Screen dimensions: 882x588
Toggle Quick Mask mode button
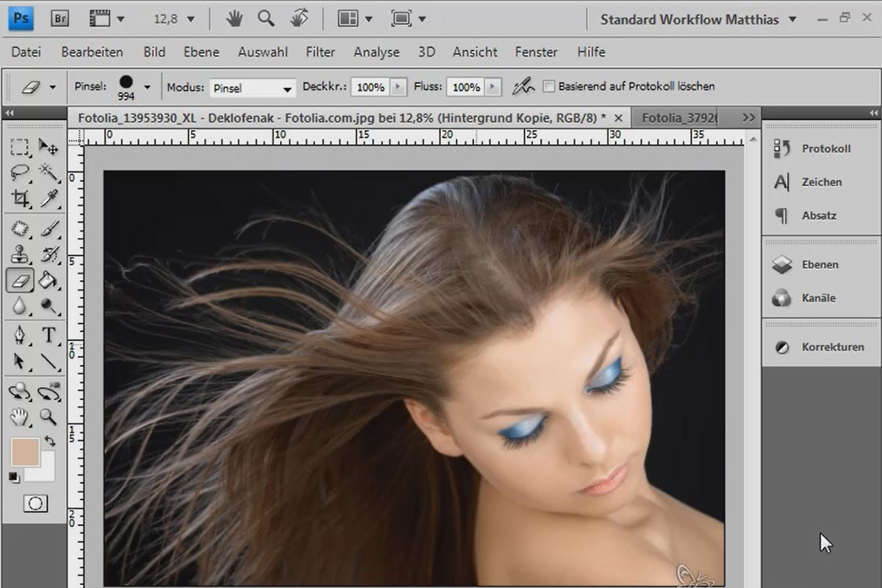click(35, 503)
